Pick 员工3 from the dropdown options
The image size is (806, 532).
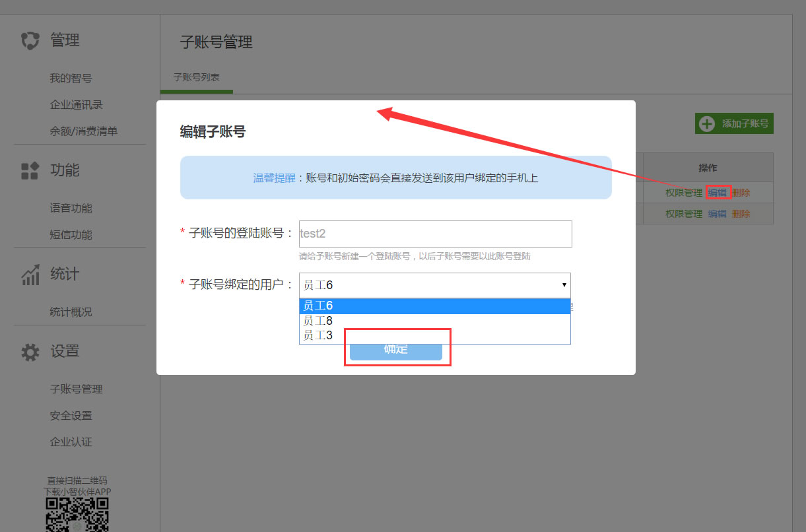pyautogui.click(x=434, y=335)
